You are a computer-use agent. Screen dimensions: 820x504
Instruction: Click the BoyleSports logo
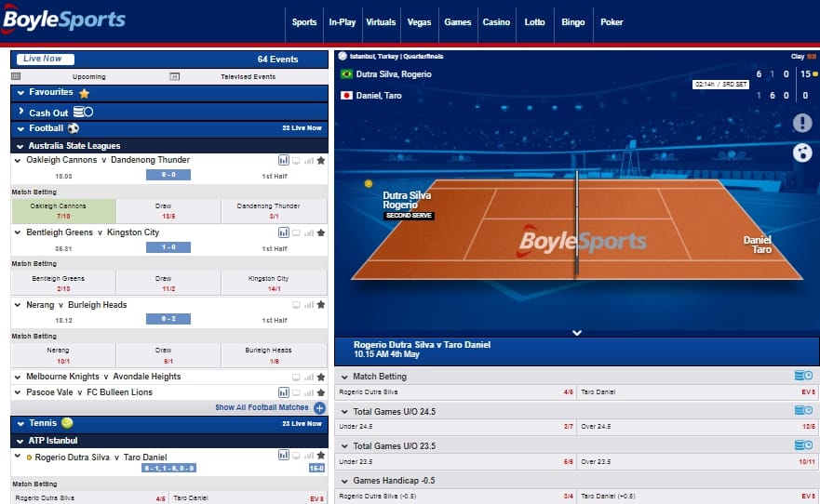(x=63, y=20)
